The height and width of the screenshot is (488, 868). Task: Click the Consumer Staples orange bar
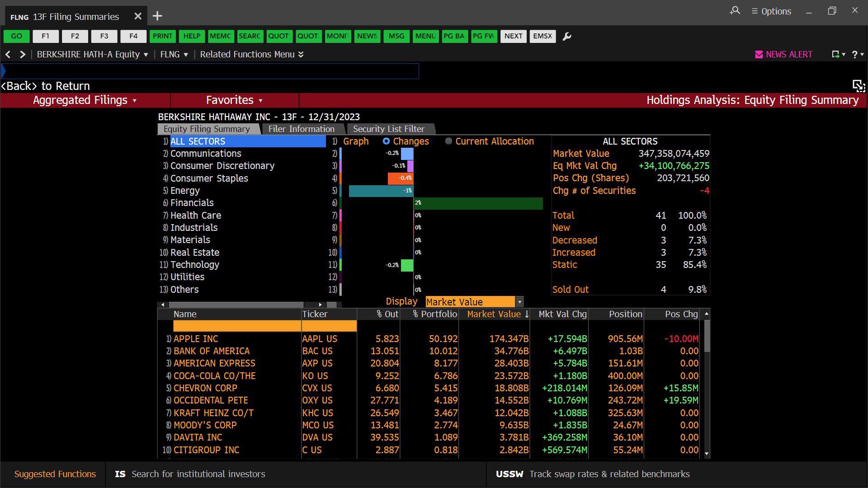coord(401,178)
